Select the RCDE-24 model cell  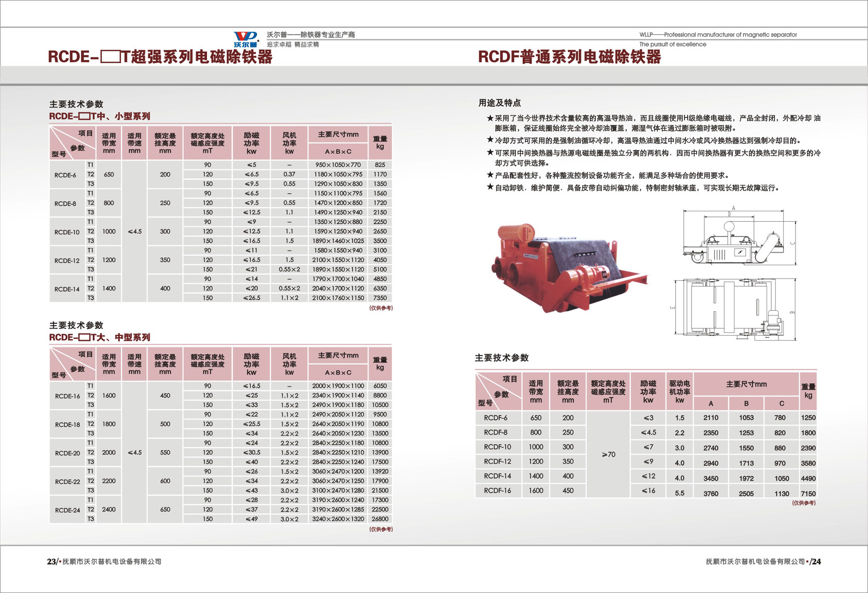tap(67, 510)
